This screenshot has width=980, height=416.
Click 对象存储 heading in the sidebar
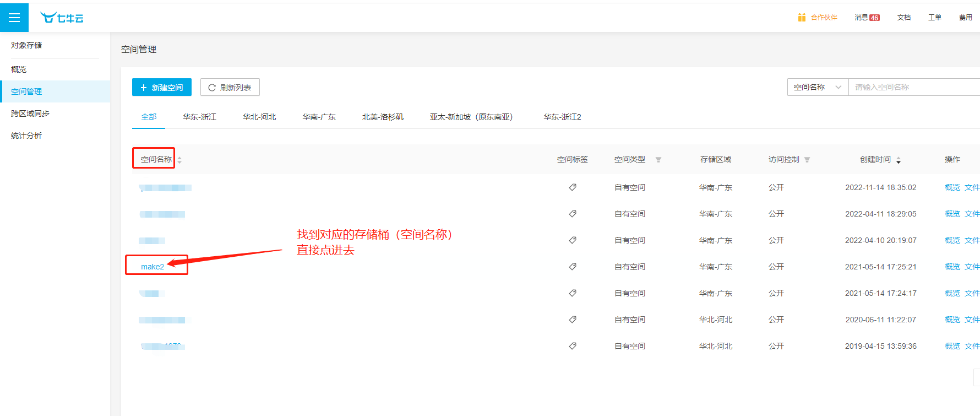pyautogui.click(x=26, y=45)
